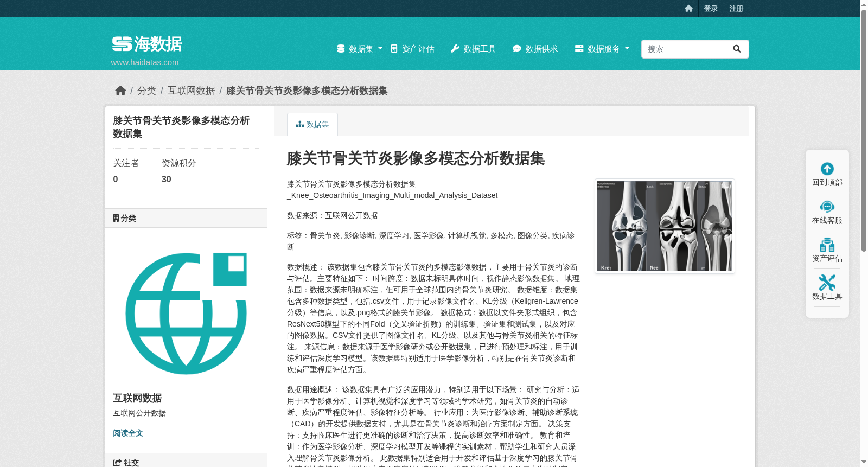Image resolution: width=868 pixels, height=467 pixels.
Task: Open the 登录 login link
Action: tap(711, 9)
